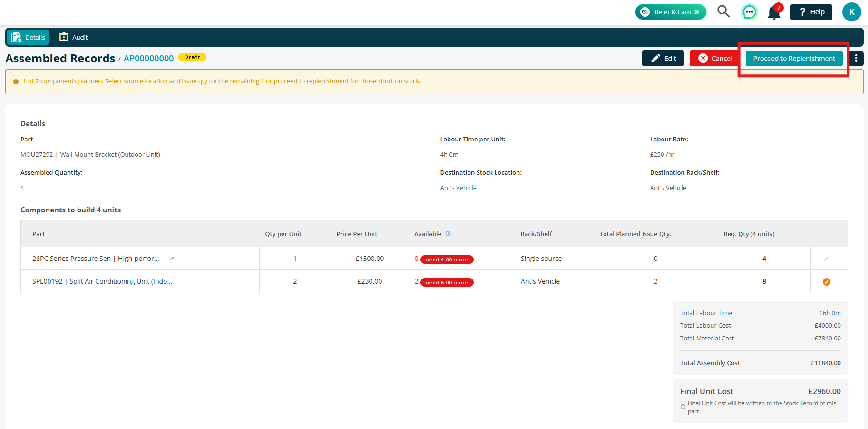Open the search magnifier icon

(723, 11)
